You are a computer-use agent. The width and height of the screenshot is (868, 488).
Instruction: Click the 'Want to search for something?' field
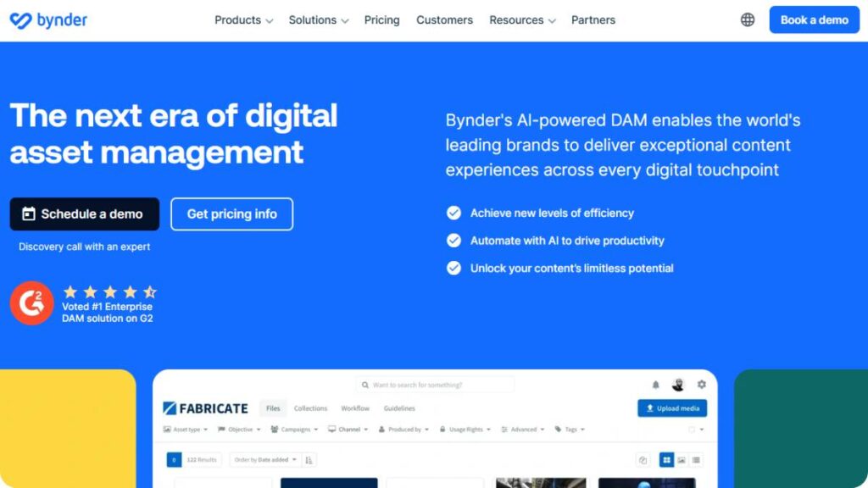coord(435,385)
